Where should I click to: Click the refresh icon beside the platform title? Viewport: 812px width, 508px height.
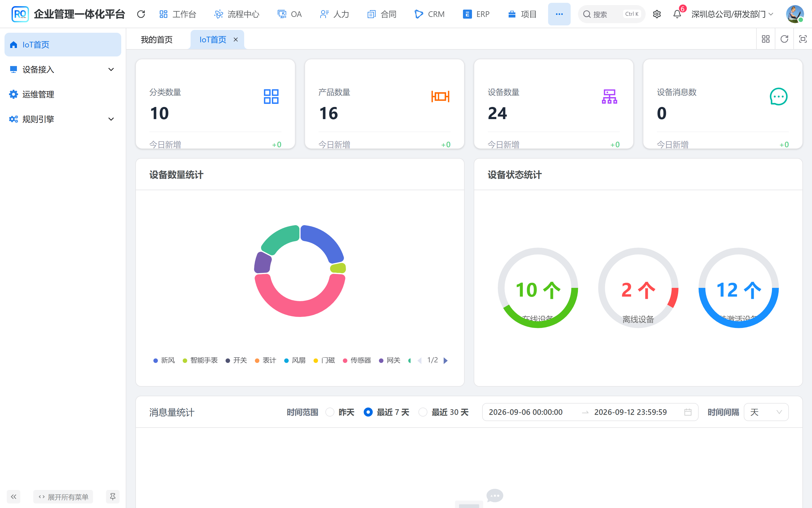(141, 14)
